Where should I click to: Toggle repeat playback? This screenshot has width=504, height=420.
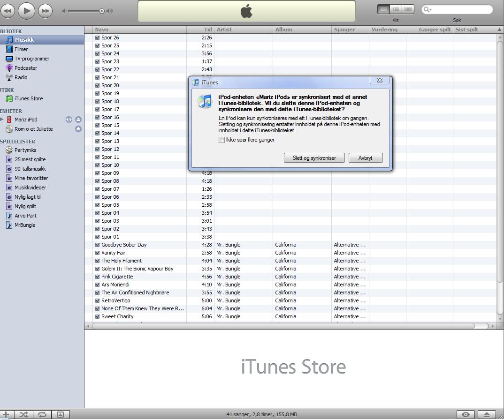pyautogui.click(x=42, y=414)
